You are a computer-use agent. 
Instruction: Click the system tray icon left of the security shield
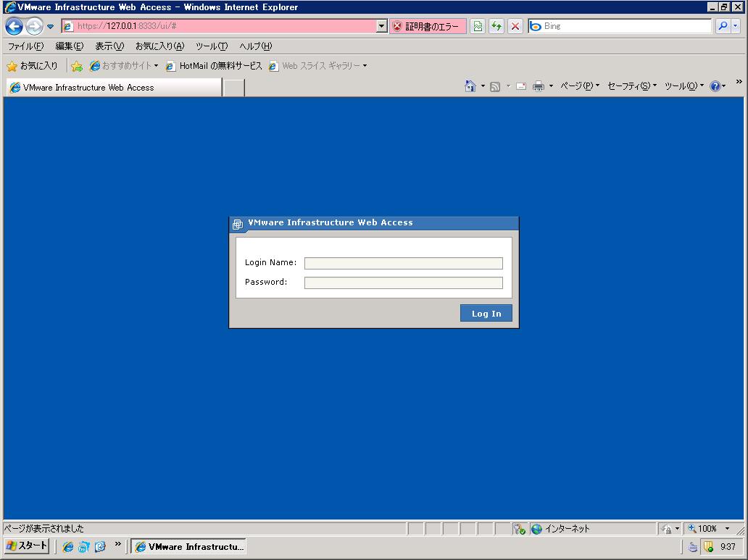pyautogui.click(x=693, y=547)
